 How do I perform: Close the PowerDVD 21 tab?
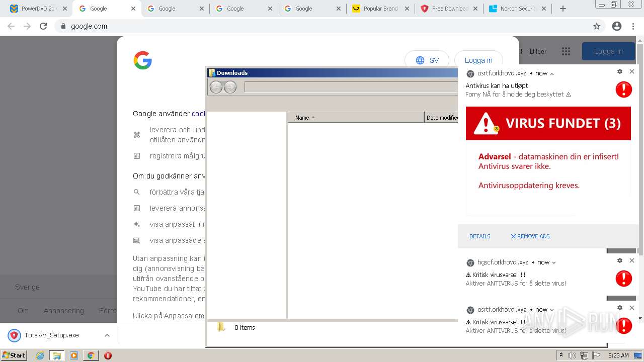pos(64,9)
